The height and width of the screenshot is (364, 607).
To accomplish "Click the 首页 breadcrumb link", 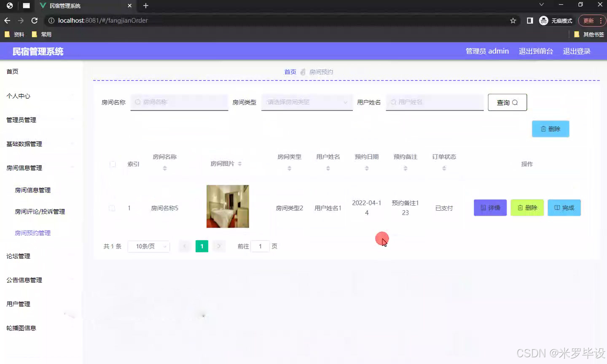I will point(290,72).
